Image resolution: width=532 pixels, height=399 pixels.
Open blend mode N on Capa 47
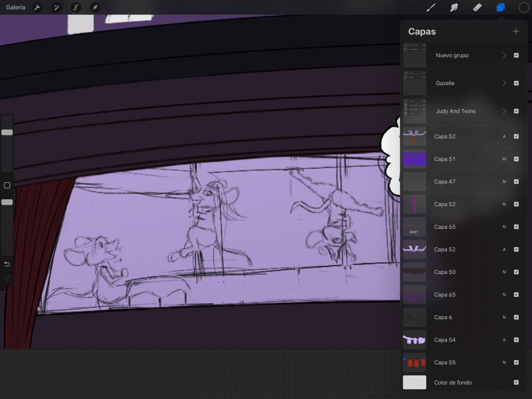[504, 181]
